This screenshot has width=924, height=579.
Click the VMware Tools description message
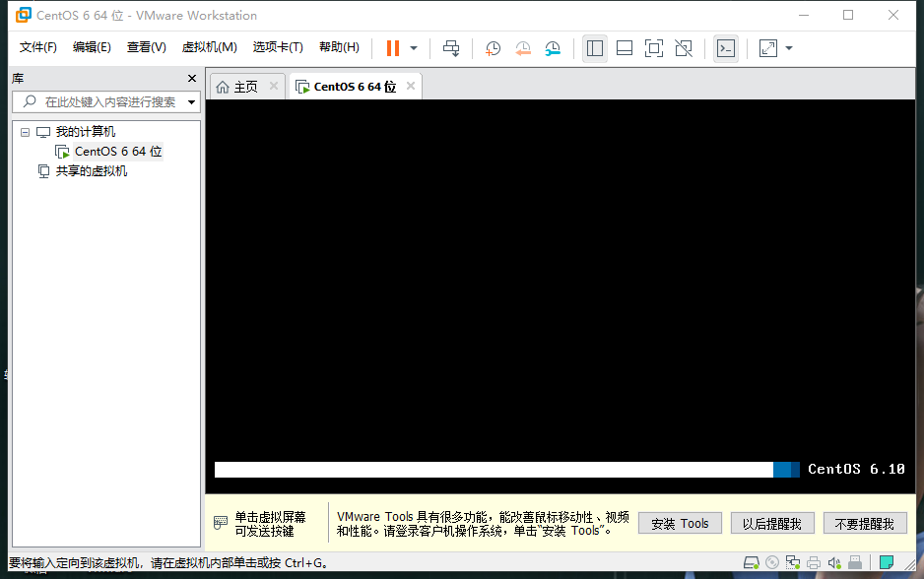pyautogui.click(x=483, y=524)
